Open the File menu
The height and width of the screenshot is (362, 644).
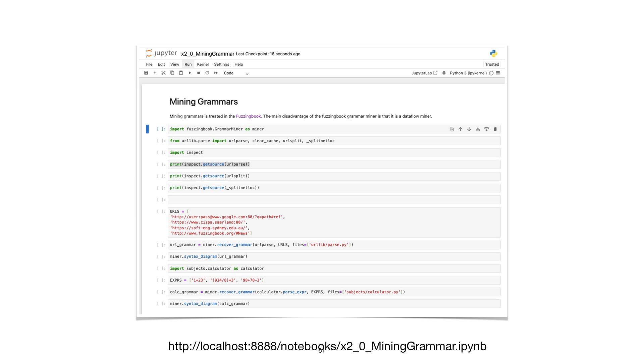click(x=149, y=64)
